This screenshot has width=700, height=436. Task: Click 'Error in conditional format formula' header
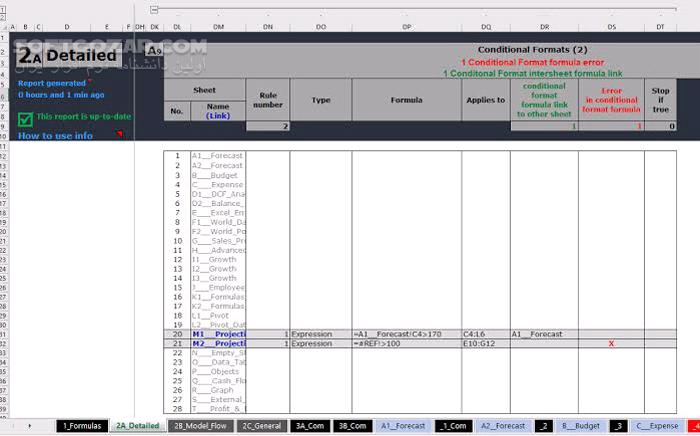pos(611,100)
